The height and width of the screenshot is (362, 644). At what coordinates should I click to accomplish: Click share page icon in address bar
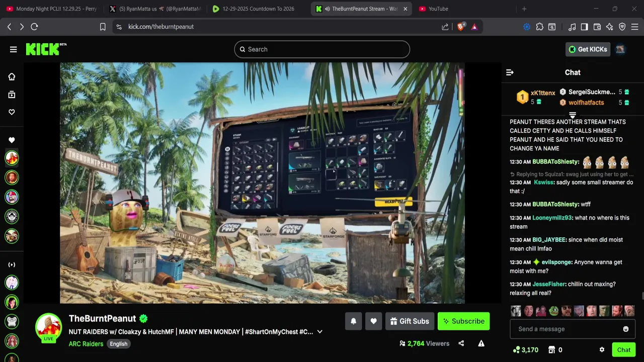[x=445, y=27]
